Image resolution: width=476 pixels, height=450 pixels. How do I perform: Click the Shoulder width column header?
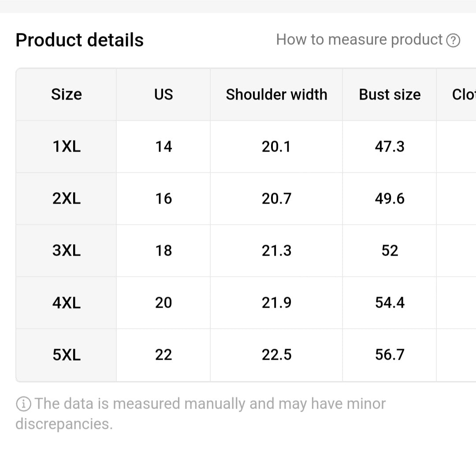(276, 94)
